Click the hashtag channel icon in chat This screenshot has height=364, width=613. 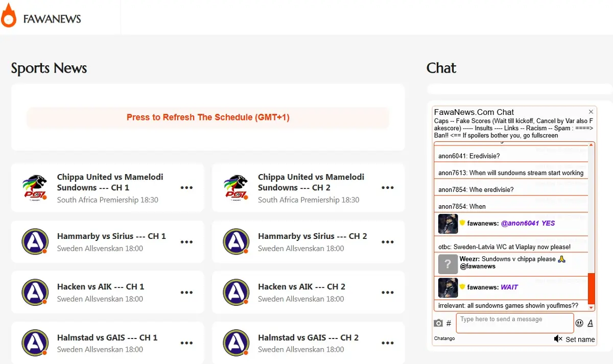449,323
